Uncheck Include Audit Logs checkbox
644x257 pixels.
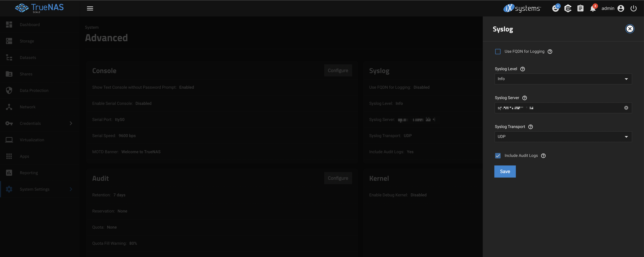pos(498,156)
